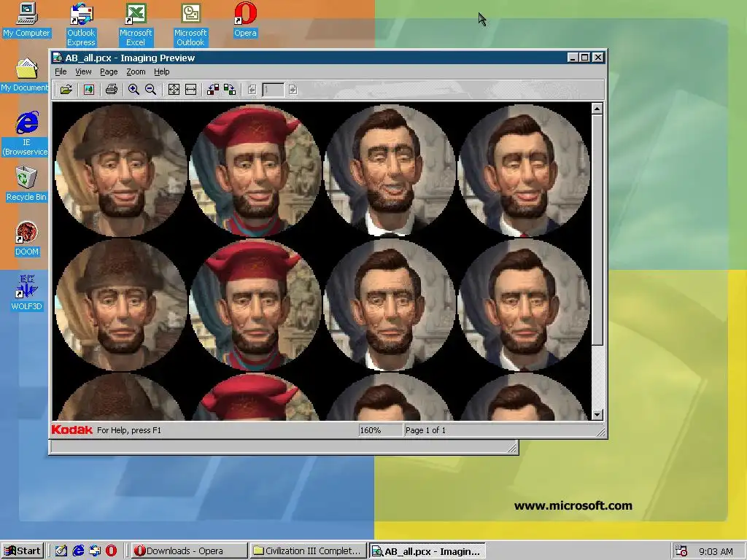Image resolution: width=747 pixels, height=560 pixels.
Task: Click the scroll up arrow
Action: click(597, 109)
